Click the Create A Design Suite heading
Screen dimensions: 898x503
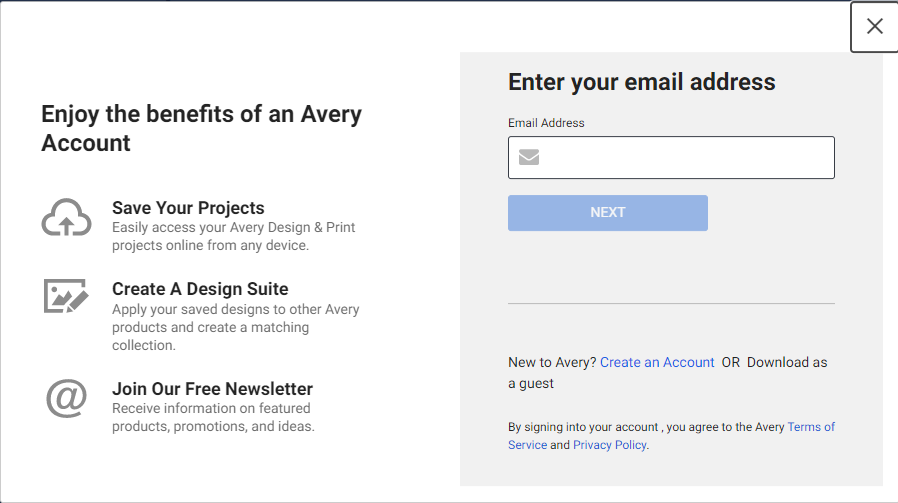200,289
